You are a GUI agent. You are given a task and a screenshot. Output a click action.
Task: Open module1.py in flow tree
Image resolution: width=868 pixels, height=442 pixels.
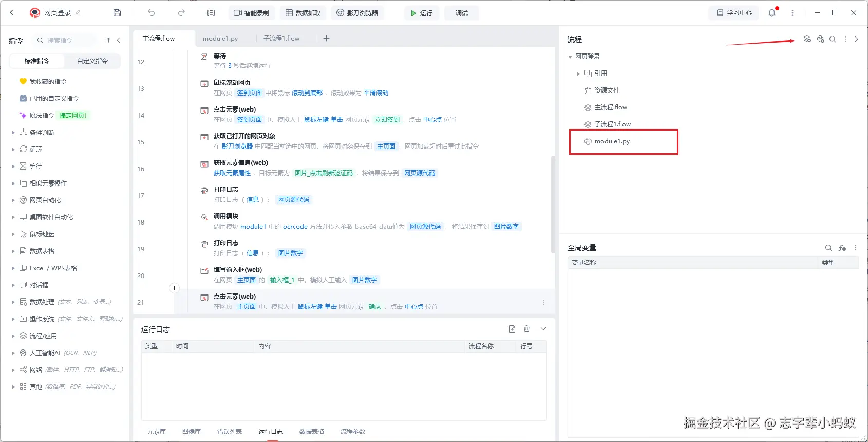[612, 141]
